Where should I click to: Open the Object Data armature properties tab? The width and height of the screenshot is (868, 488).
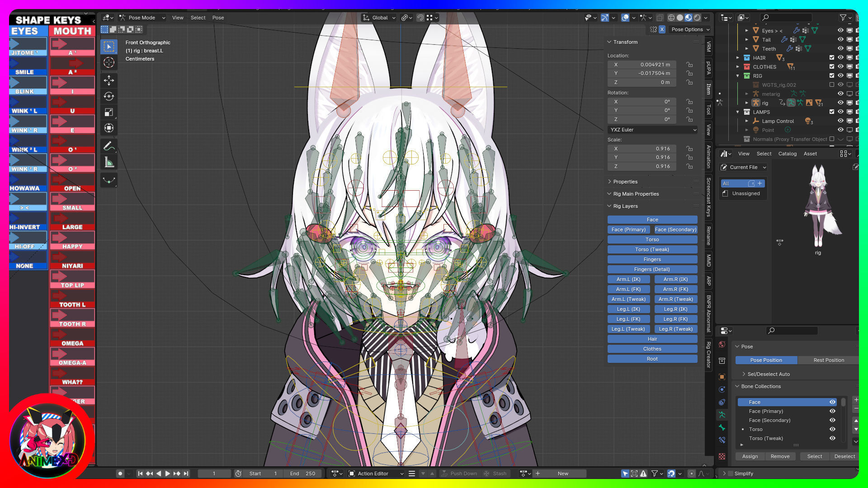722,414
